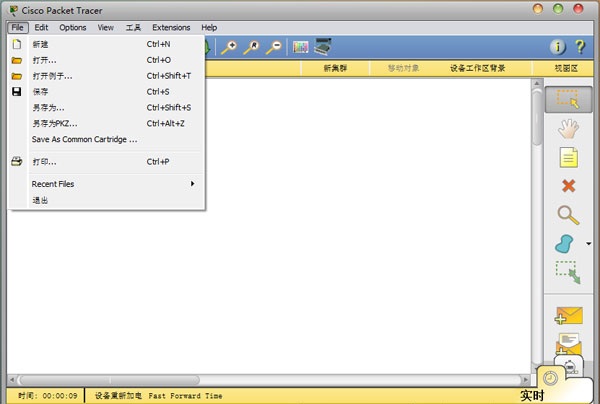Add a Simple PDU envelope

click(x=568, y=316)
